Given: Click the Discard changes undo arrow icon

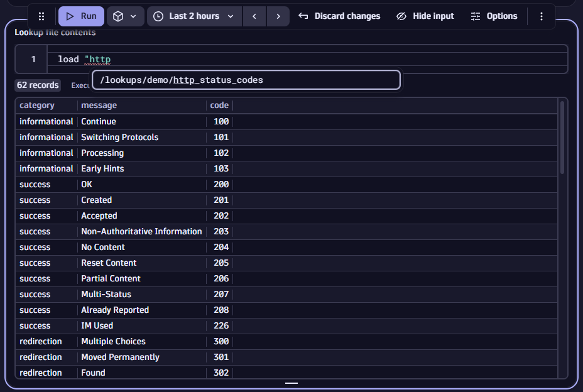Looking at the screenshot, I should pyautogui.click(x=304, y=16).
